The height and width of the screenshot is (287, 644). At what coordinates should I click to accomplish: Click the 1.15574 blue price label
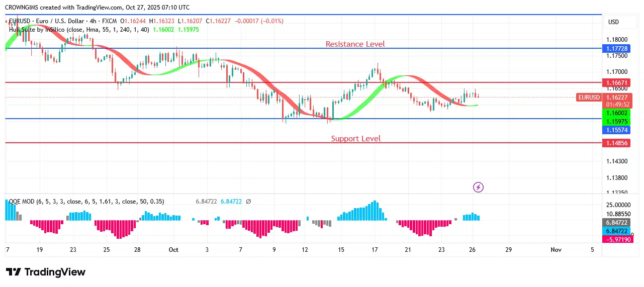tap(618, 130)
